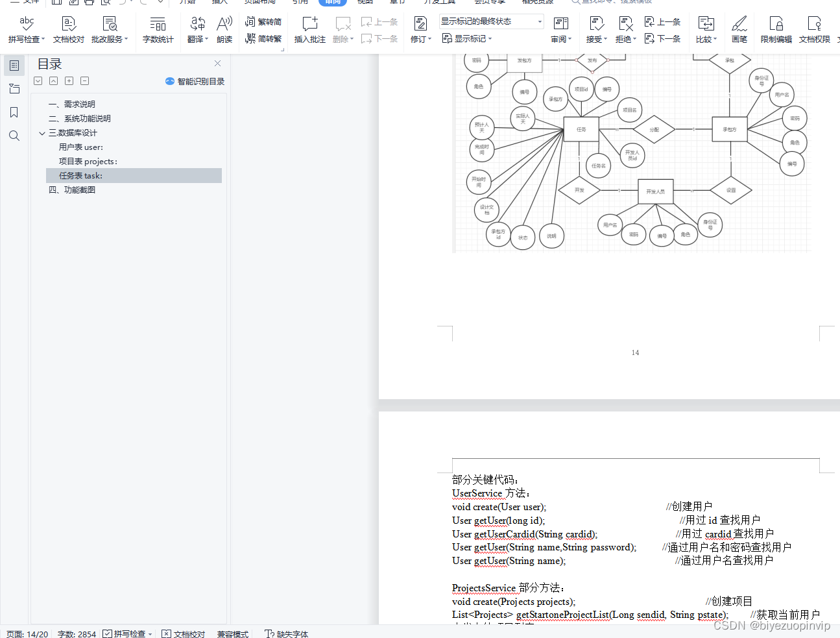This screenshot has width=840, height=638.
Task: Open 文档权限 document permissions
Action: pos(815,30)
